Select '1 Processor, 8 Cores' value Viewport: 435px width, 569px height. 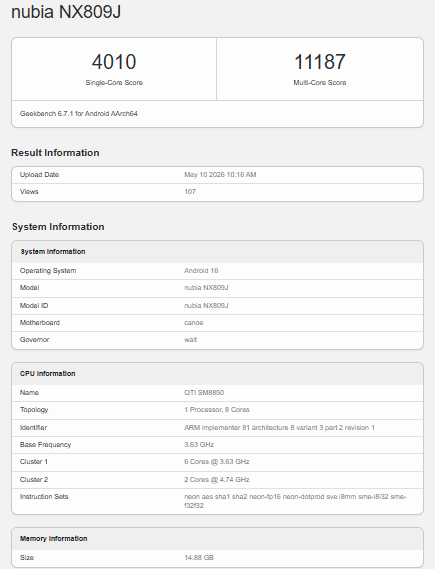[x=217, y=410]
